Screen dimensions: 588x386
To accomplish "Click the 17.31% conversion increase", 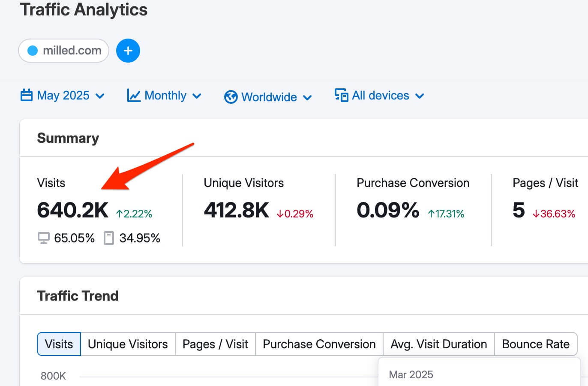I will click(446, 214).
